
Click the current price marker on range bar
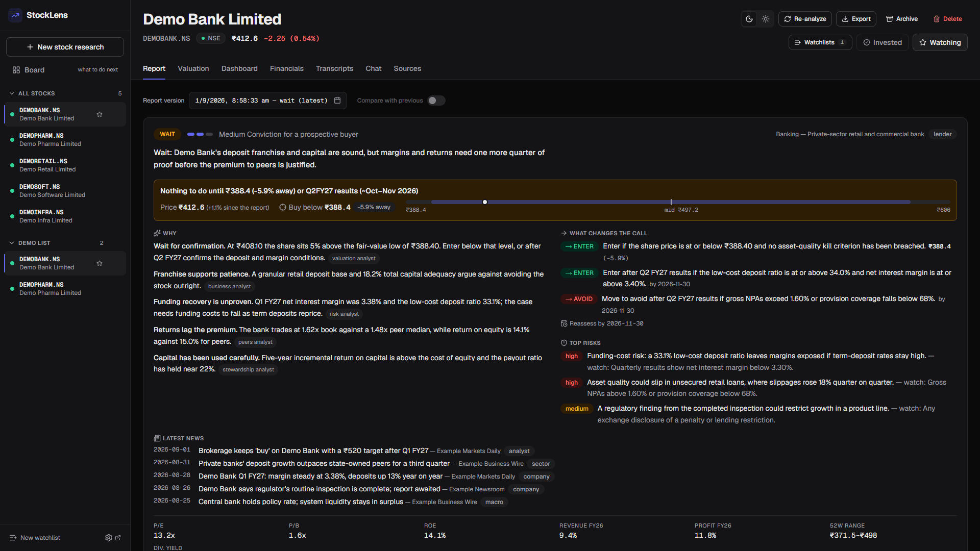pos(485,202)
